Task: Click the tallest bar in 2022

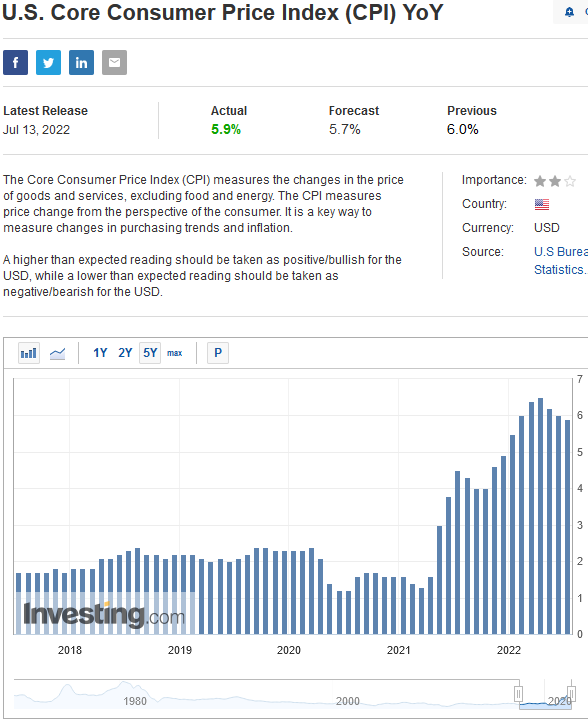Action: [x=541, y=516]
